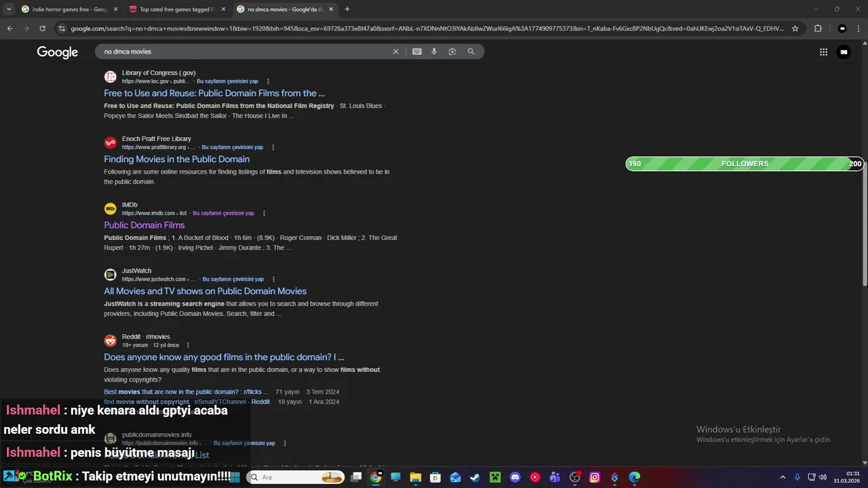Open more options for Reddit r/movies result

pyautogui.click(x=188, y=345)
